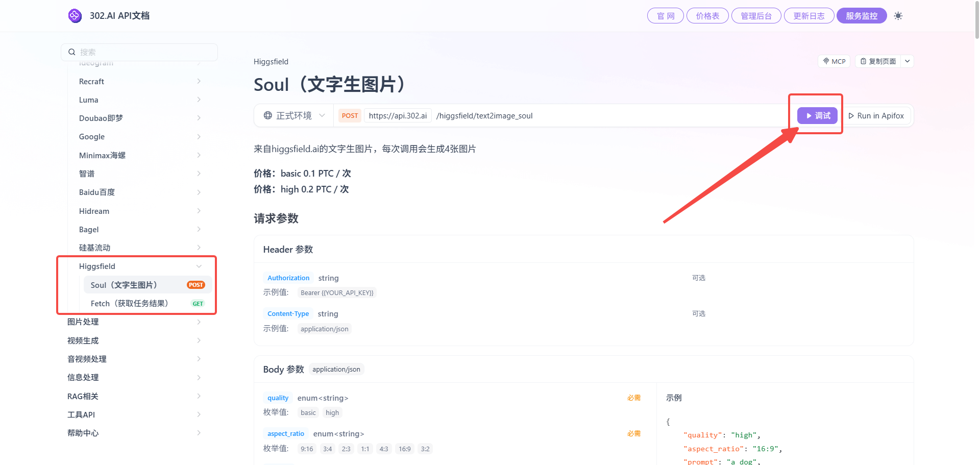Click the high enum value
Image resolution: width=980 pixels, height=465 pixels.
tap(332, 413)
